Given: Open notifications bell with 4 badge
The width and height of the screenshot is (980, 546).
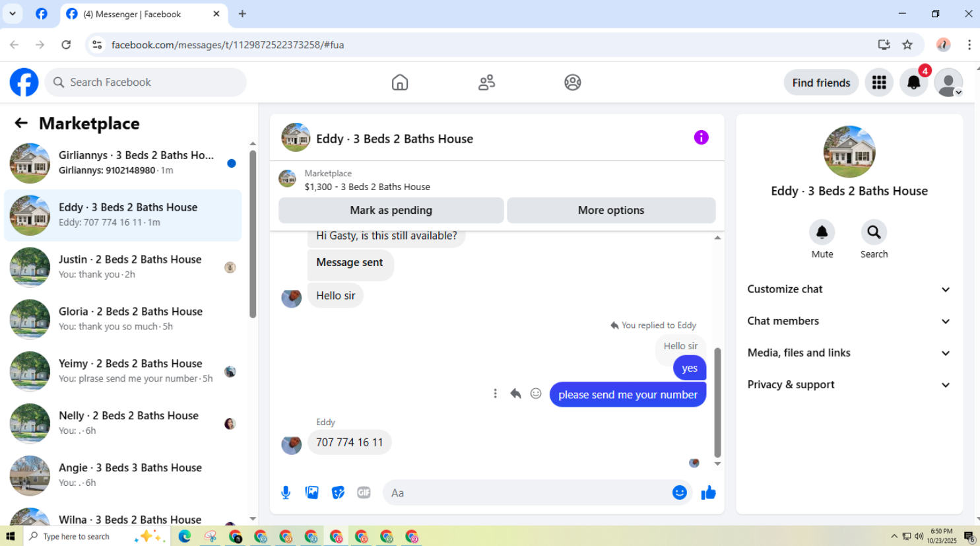Looking at the screenshot, I should pyautogui.click(x=914, y=83).
